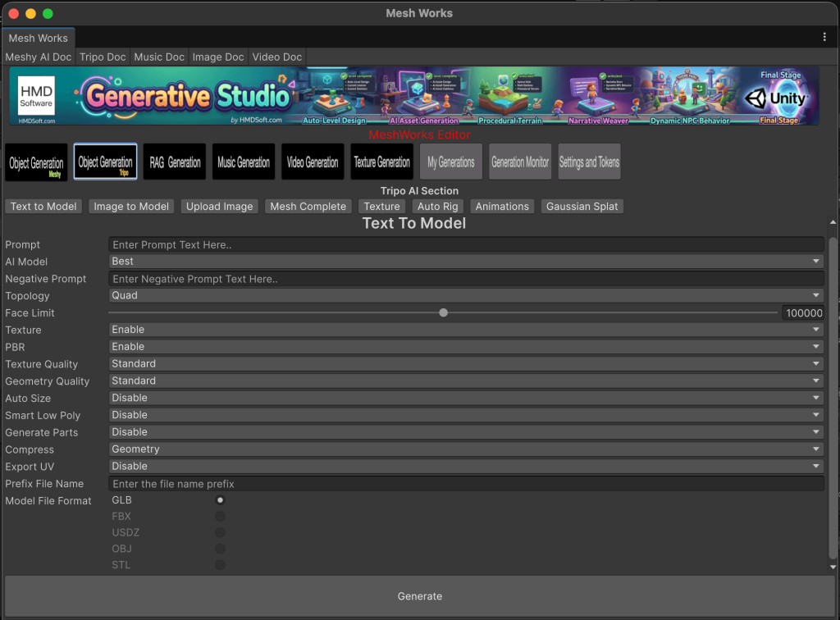Click the Image to Model button
The width and height of the screenshot is (840, 620).
(131, 207)
